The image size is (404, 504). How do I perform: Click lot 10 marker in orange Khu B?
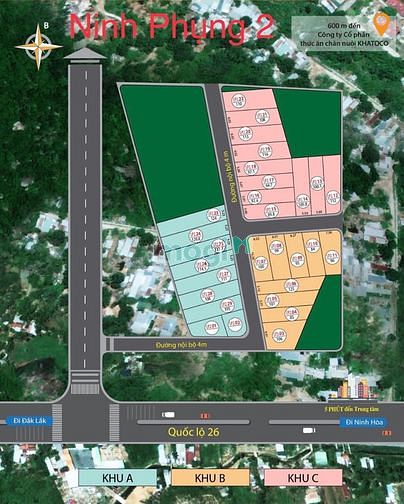(313, 246)
